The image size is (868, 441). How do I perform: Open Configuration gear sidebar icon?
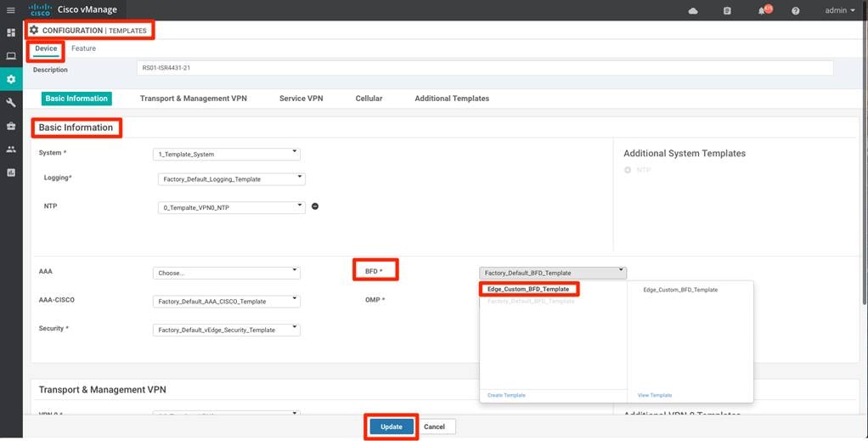(x=11, y=79)
